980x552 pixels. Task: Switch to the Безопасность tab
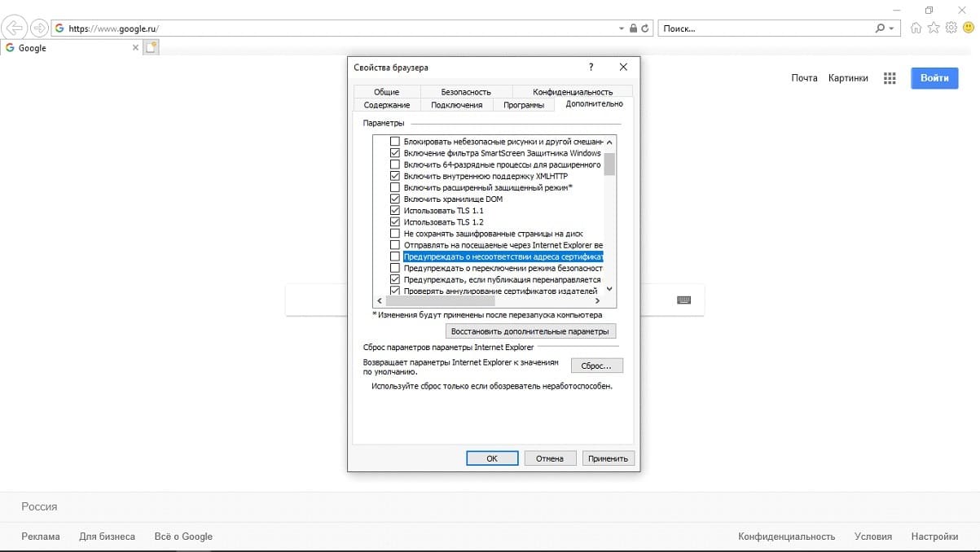click(466, 92)
